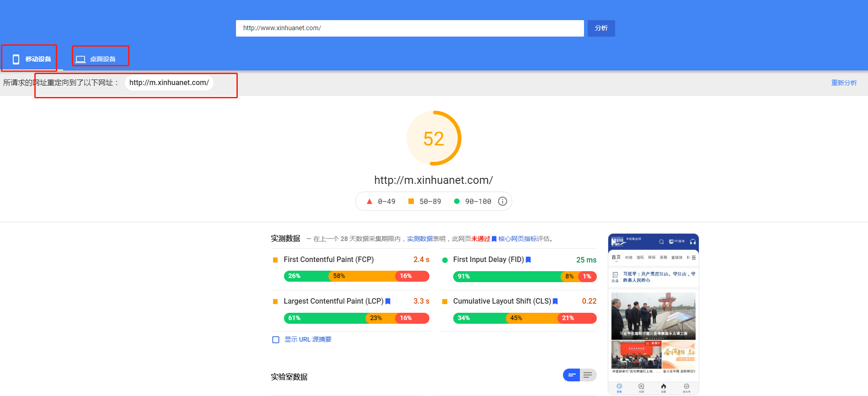868x396 pixels.
Task: Focus the URL input containing www.xinhuanet.com
Action: pyautogui.click(x=410, y=28)
